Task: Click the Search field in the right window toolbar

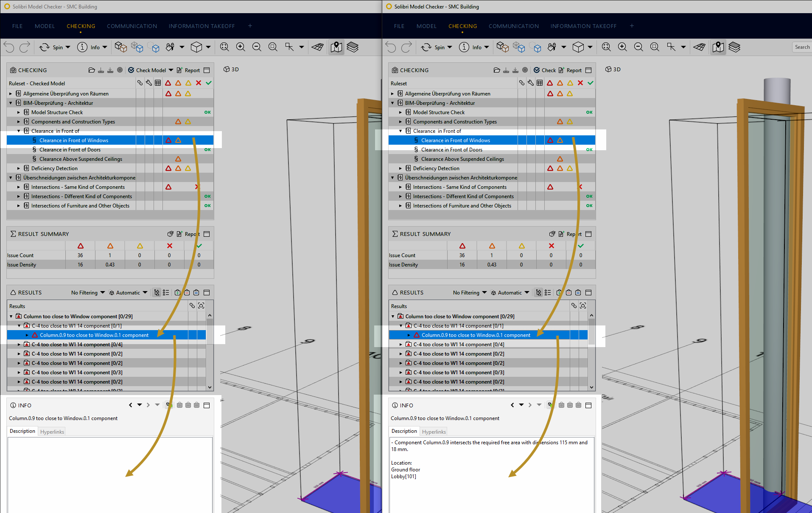Action: (x=802, y=47)
